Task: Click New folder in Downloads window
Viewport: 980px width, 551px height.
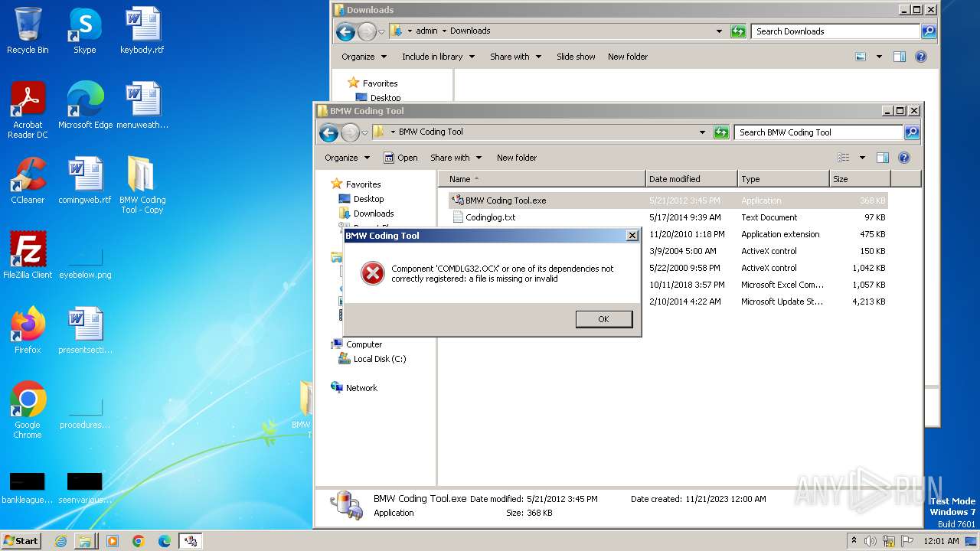Action: click(628, 57)
